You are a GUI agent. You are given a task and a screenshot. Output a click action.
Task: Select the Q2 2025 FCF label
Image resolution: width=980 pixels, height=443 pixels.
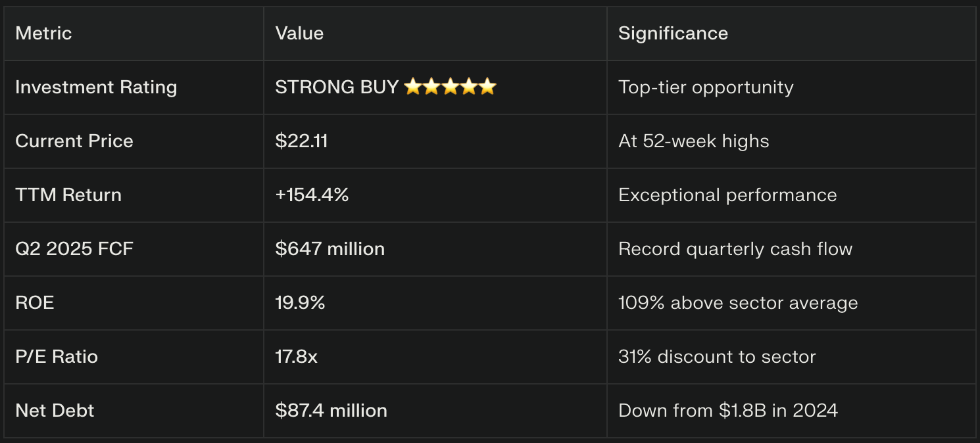(x=74, y=249)
